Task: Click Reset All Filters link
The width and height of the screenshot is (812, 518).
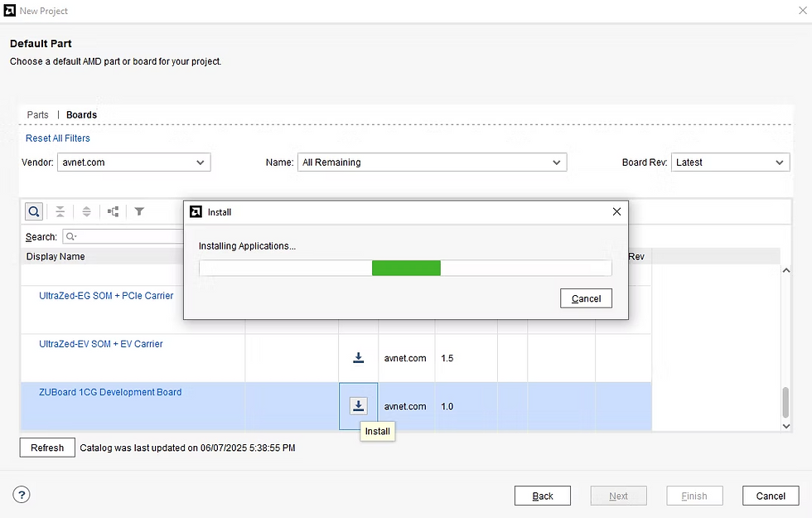Action: pos(57,138)
